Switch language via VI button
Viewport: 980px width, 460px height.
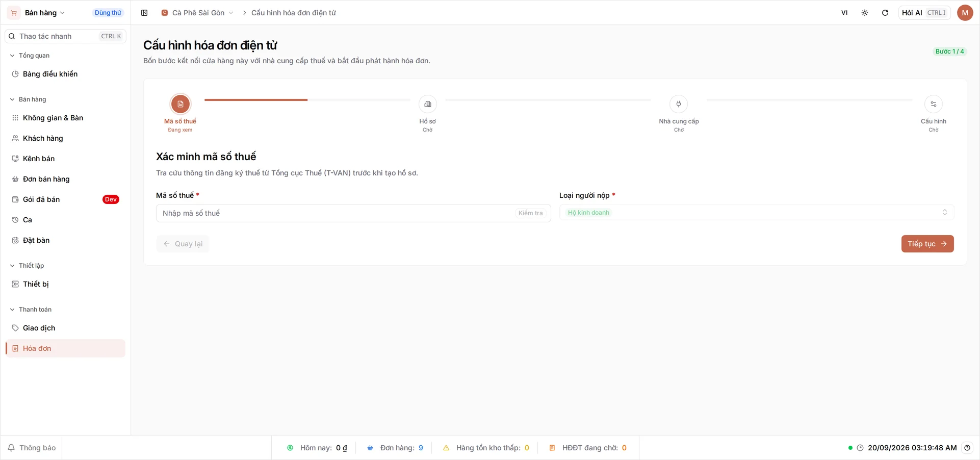point(844,13)
